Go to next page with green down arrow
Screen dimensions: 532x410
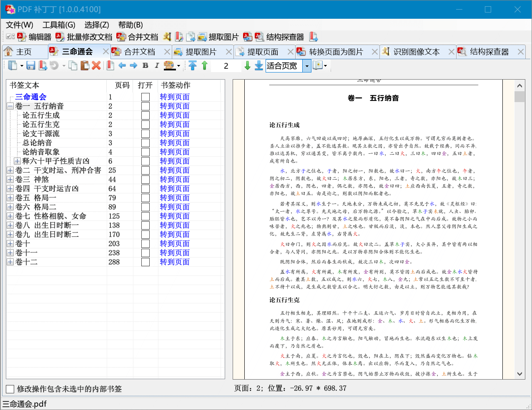247,65
